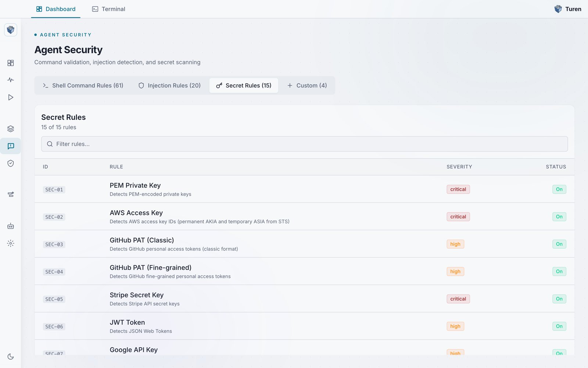Click the SEC-04 rule ID
This screenshot has width=588, height=368.
[54, 272]
